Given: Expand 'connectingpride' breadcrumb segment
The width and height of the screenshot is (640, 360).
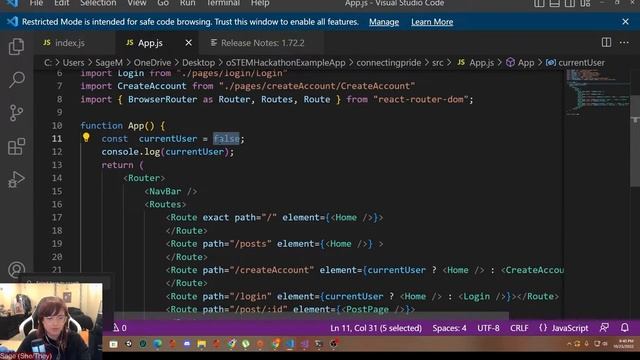Looking at the screenshot, I should (389, 63).
